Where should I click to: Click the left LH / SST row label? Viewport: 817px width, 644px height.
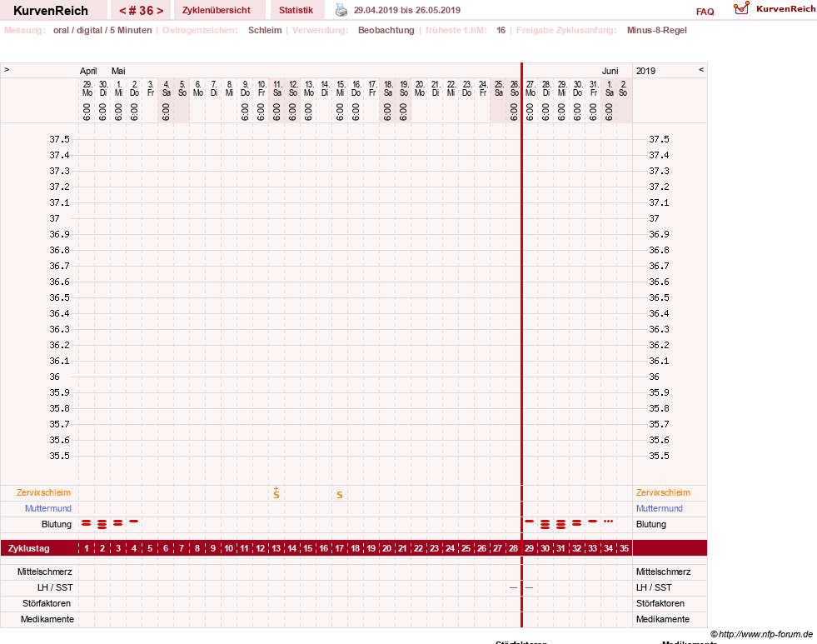[x=55, y=587]
